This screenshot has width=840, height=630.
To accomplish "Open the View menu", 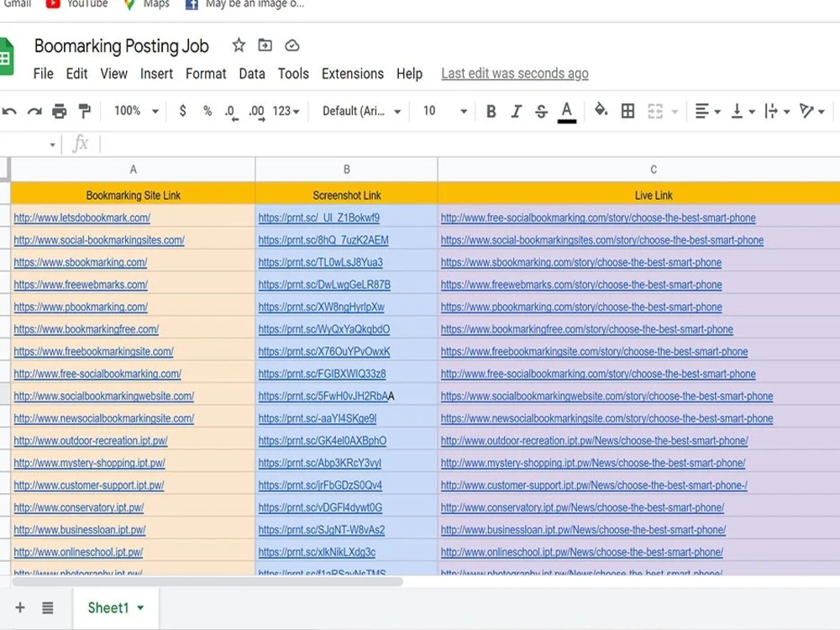I will [114, 73].
